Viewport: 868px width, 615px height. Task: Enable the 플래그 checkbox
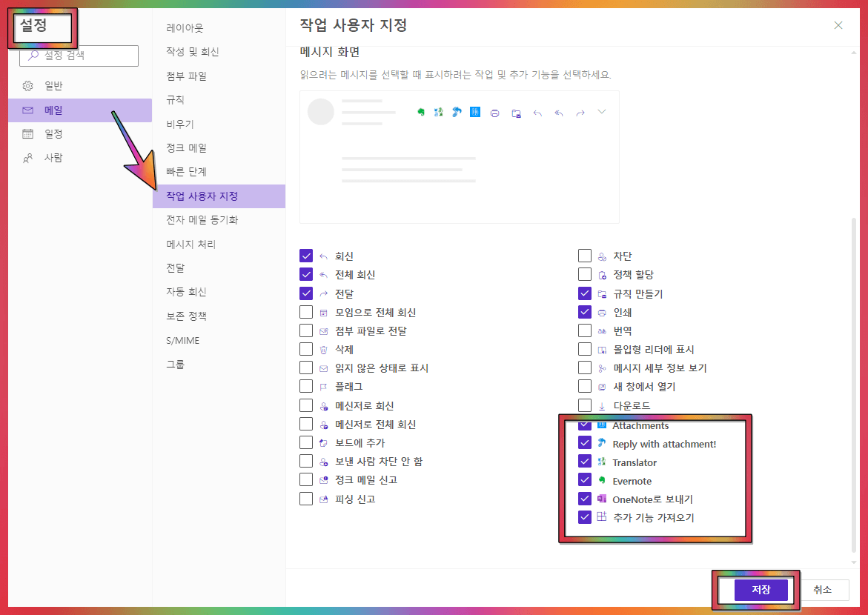point(306,386)
